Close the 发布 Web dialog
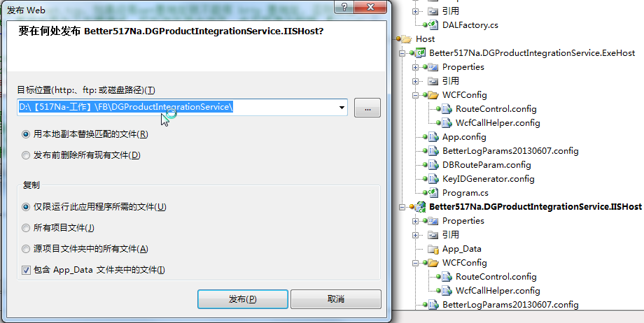Image resolution: width=644 pixels, height=323 pixels. (370, 6)
